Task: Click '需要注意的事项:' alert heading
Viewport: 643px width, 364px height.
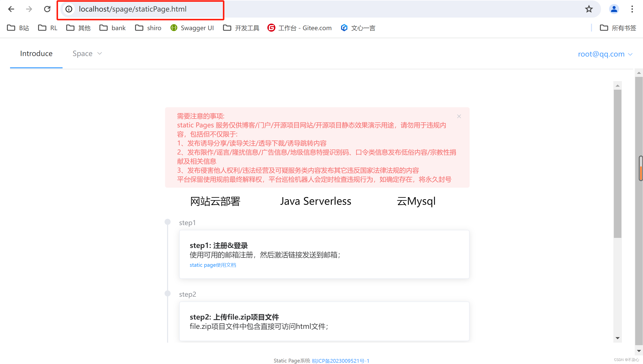Action: [x=201, y=116]
